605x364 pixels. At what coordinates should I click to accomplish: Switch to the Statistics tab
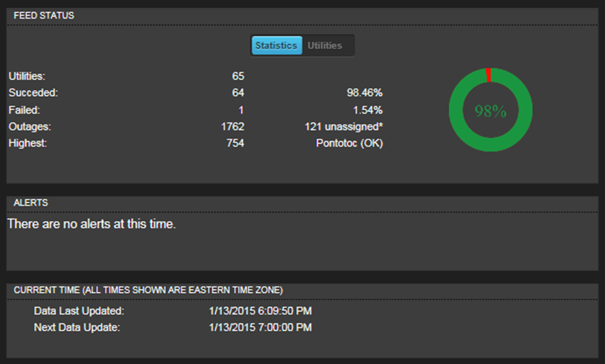pos(276,45)
